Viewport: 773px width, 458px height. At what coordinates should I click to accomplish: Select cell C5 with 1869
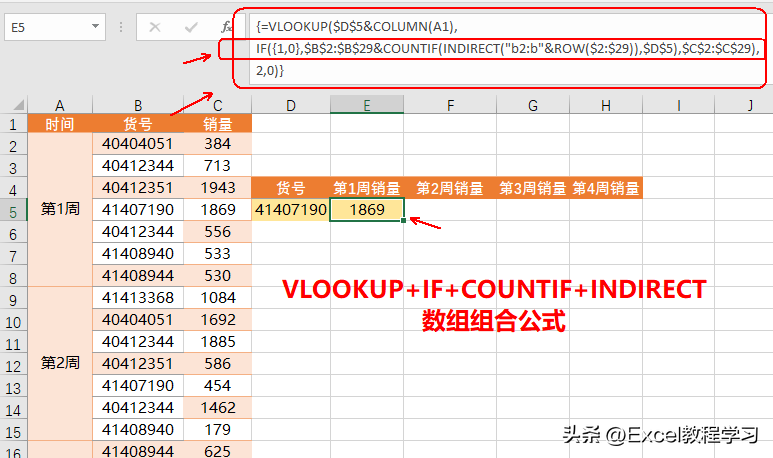217,210
